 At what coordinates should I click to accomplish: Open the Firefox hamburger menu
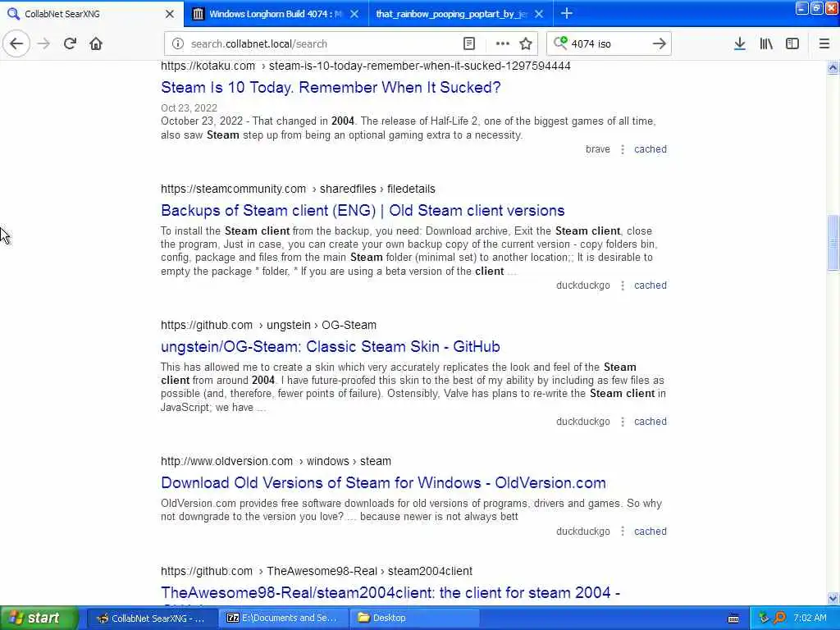824,44
